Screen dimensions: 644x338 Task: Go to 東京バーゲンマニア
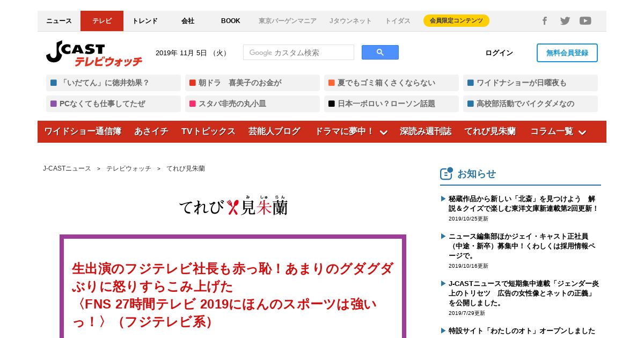(288, 21)
